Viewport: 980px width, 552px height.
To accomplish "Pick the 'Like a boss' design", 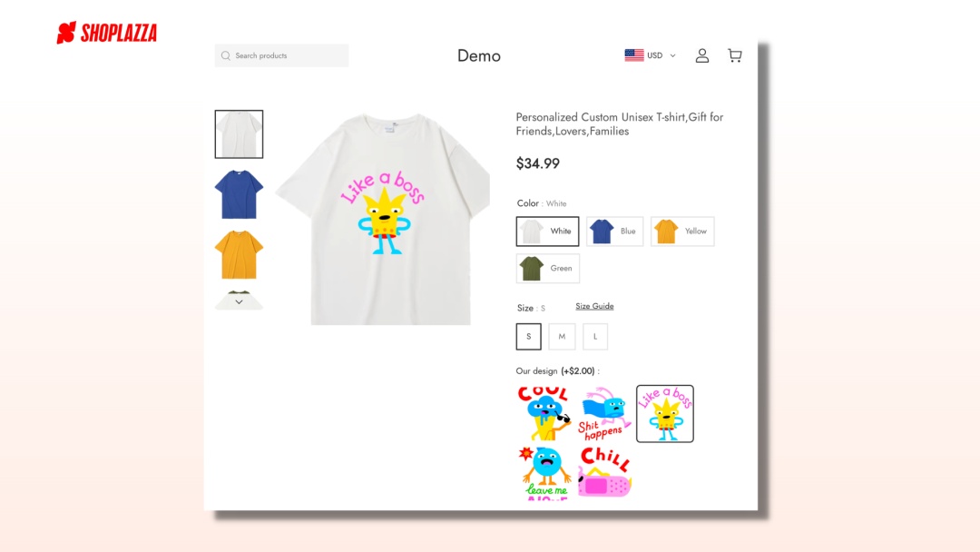I will click(x=665, y=413).
